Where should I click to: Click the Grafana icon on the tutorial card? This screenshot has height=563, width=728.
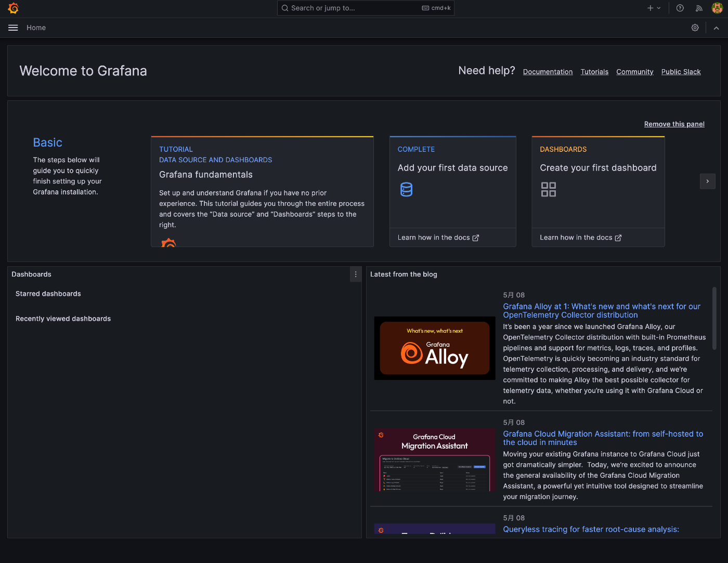click(168, 243)
